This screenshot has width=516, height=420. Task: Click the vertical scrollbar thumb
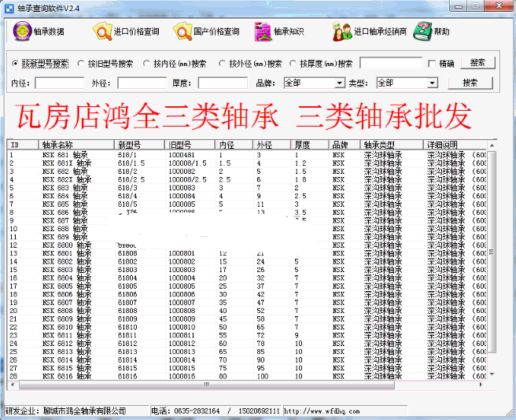492,252
